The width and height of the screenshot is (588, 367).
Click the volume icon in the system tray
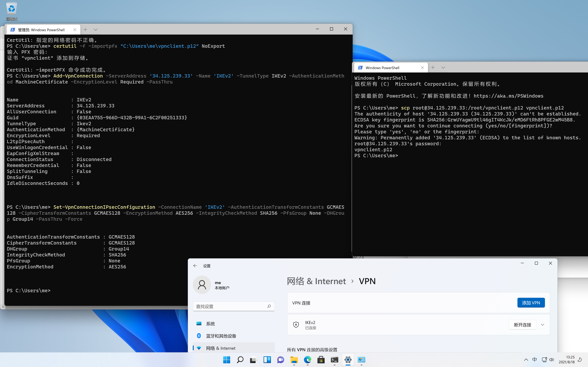click(x=552, y=360)
